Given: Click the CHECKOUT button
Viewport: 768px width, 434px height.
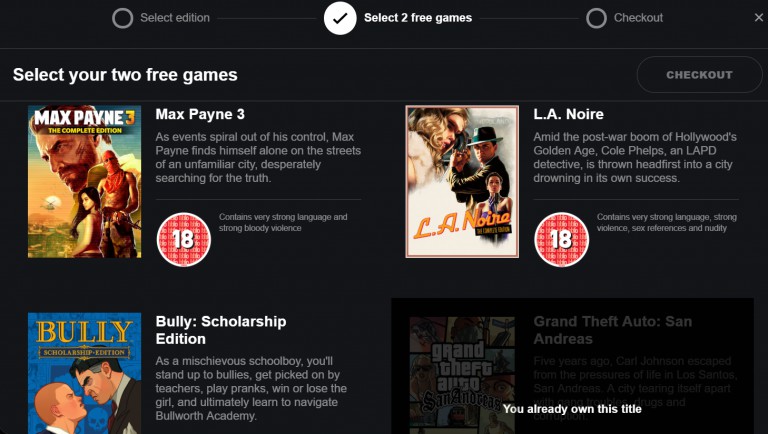Looking at the screenshot, I should tap(699, 74).
